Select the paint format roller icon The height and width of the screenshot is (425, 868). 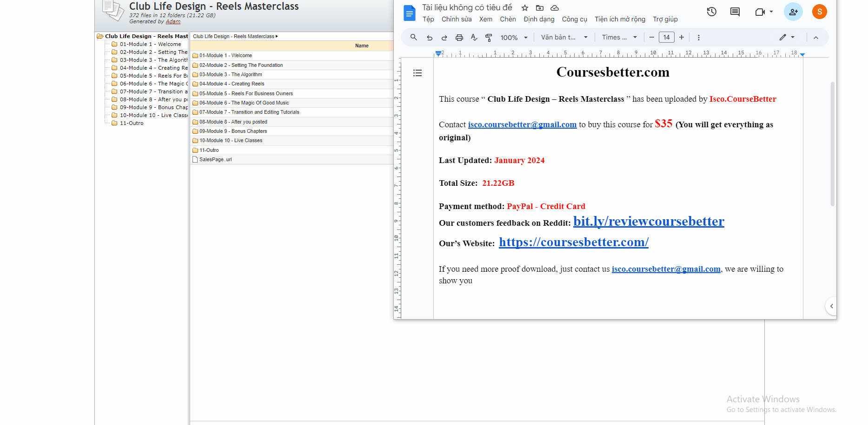489,38
